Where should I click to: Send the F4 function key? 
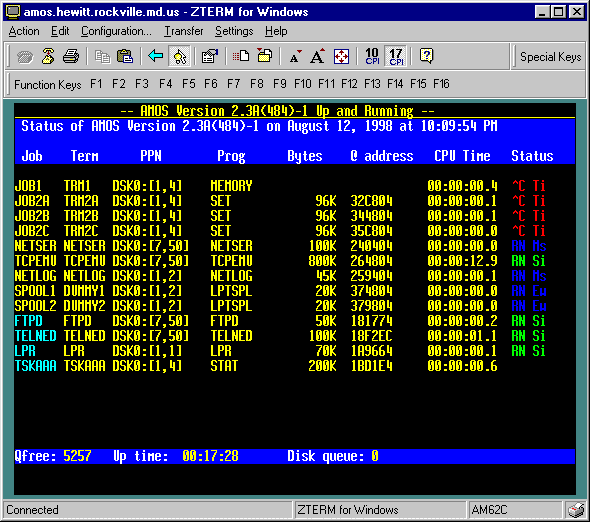coord(165,84)
